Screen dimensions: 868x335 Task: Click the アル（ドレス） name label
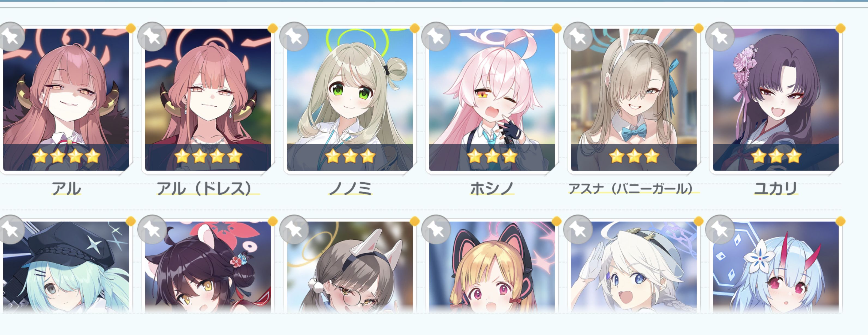205,188
